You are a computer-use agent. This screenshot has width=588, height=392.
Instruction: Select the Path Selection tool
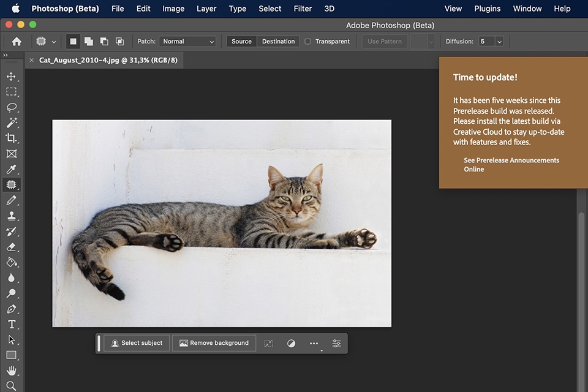(11, 339)
